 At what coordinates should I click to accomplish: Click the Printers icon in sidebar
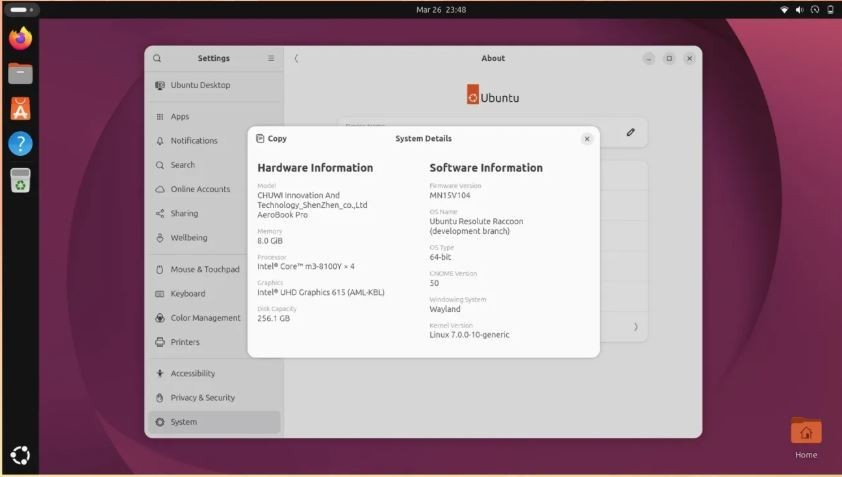(159, 342)
